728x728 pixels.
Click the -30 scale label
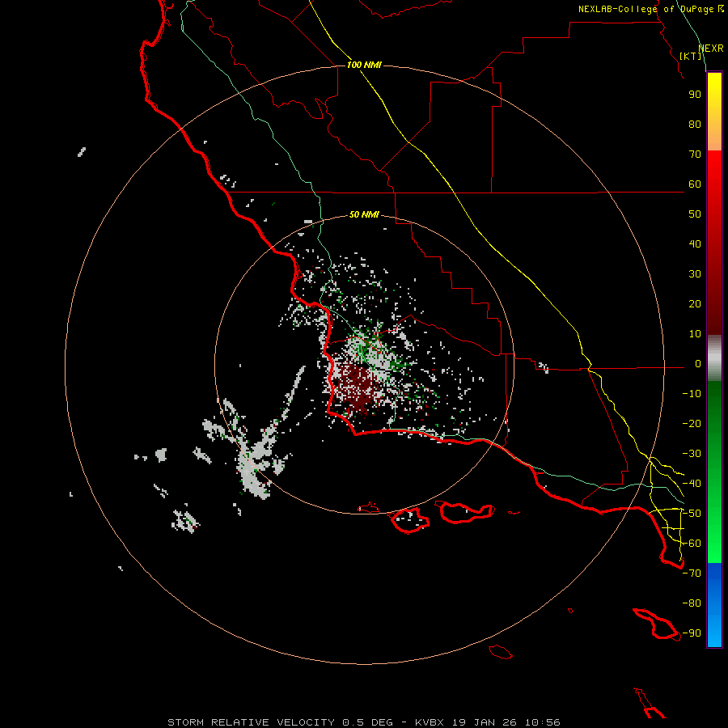[692, 454]
